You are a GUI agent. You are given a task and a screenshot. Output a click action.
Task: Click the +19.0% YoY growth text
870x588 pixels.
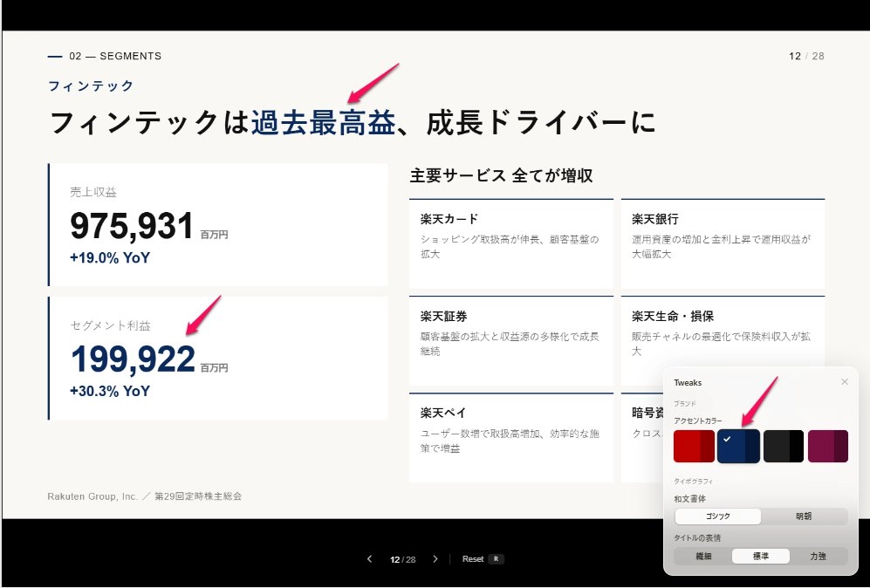coord(110,258)
